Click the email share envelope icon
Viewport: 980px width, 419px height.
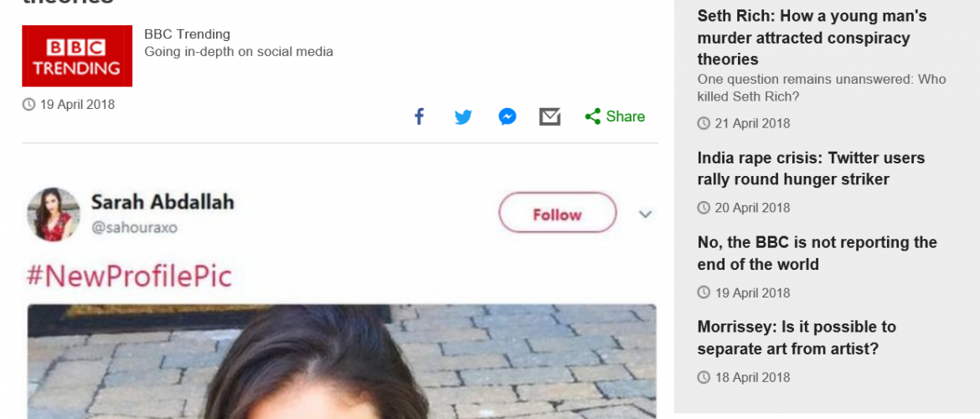[x=549, y=117]
